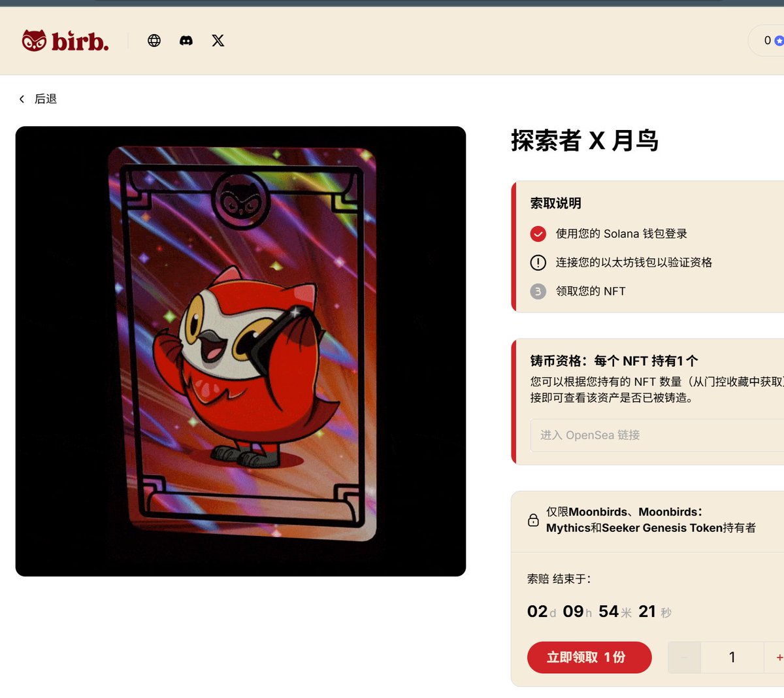The width and height of the screenshot is (784, 698).
Task: Click into the OpenSea link input field
Action: 657,435
